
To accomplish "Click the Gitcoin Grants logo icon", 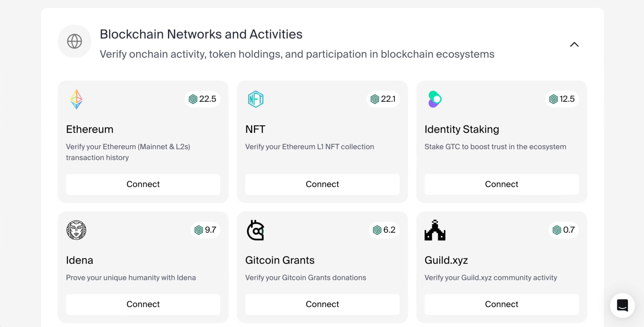I will 256,230.
